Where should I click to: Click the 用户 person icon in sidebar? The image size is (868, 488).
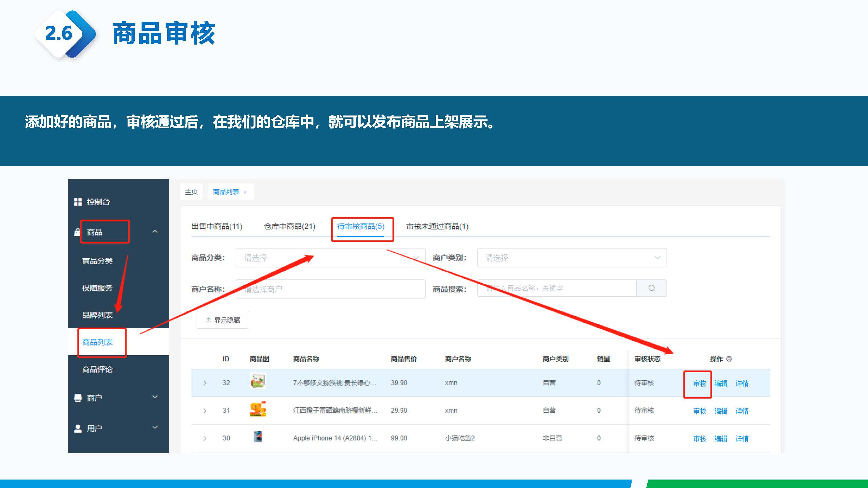78,428
